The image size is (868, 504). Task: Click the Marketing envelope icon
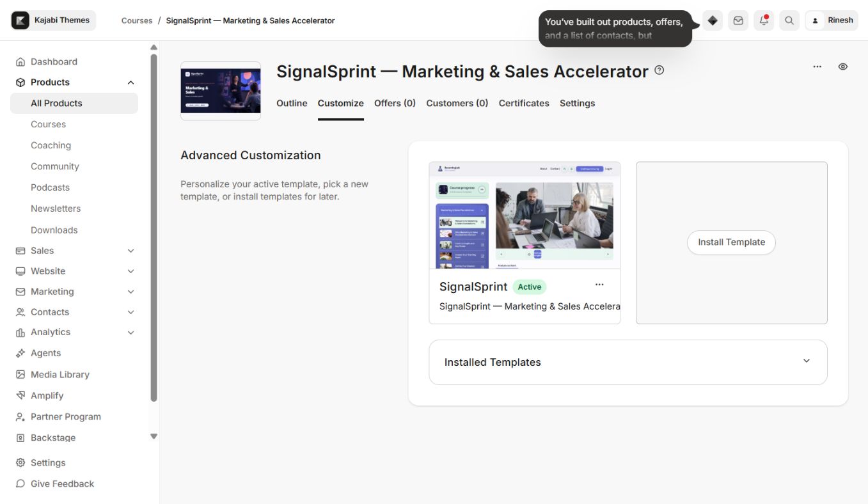[20, 292]
